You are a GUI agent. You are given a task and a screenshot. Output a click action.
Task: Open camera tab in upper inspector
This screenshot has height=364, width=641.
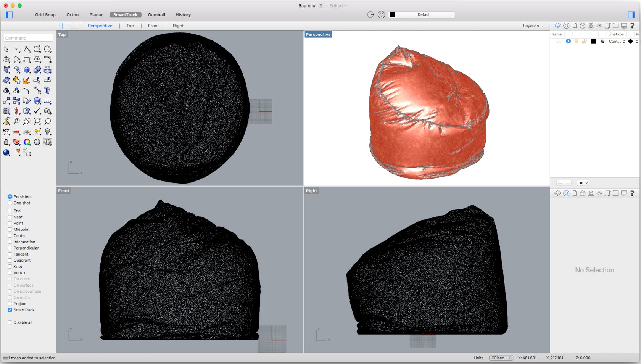click(591, 26)
